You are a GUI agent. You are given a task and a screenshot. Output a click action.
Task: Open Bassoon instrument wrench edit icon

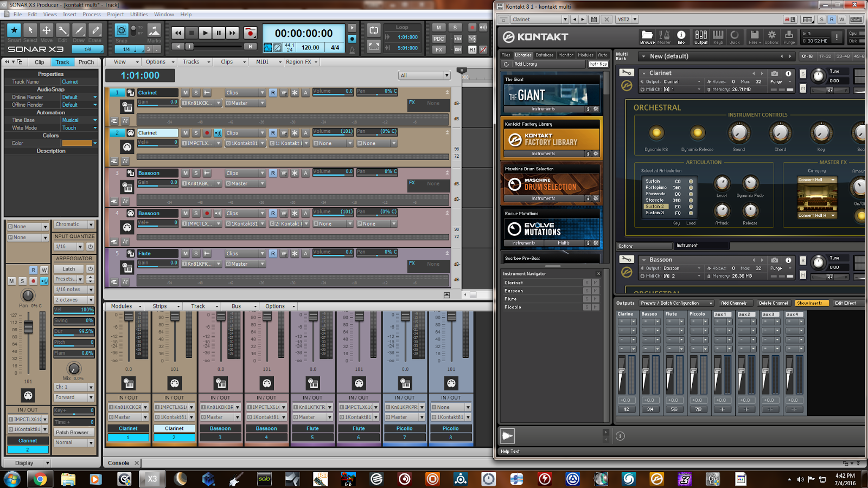627,259
